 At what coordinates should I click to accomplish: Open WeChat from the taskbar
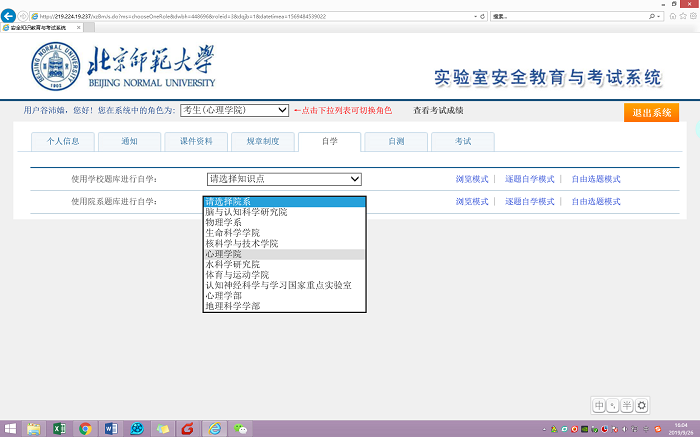(240, 428)
